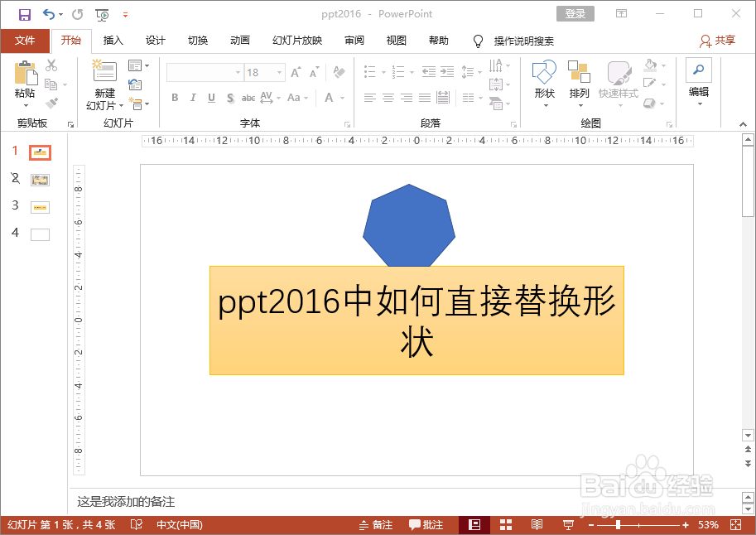Toggle Strikethrough abc formatting

[x=248, y=98]
